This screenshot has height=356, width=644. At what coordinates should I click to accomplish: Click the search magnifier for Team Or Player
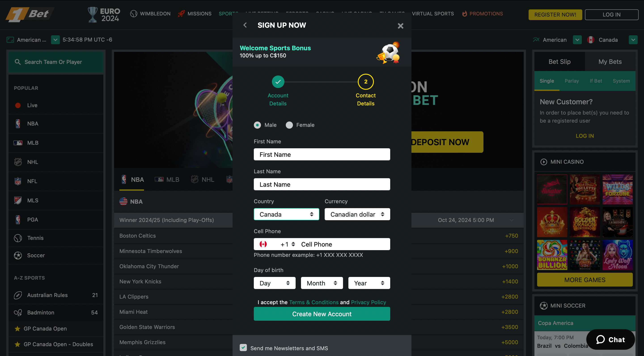(x=18, y=62)
